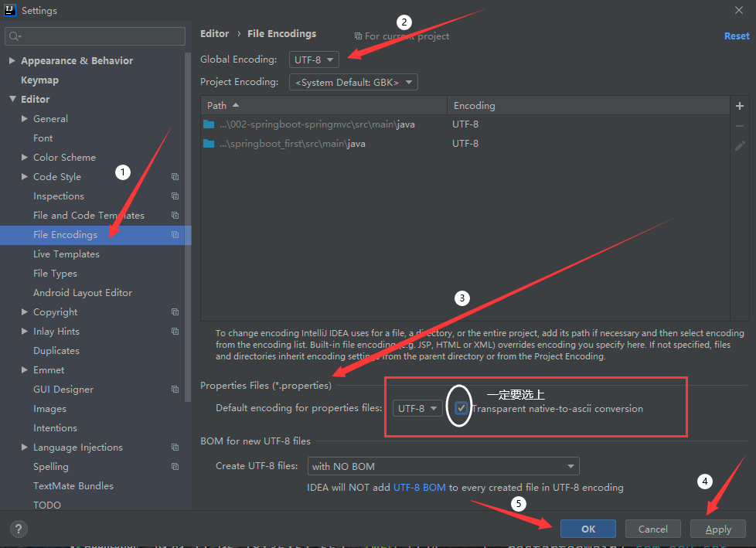Viewport: 756px width, 548px height.
Task: Open Android Layout Editor settings
Action: click(x=83, y=293)
